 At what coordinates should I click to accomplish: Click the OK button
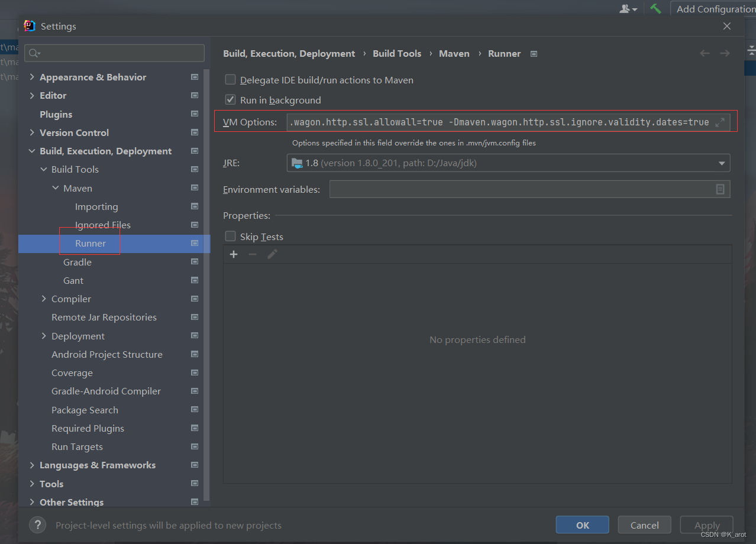583,524
